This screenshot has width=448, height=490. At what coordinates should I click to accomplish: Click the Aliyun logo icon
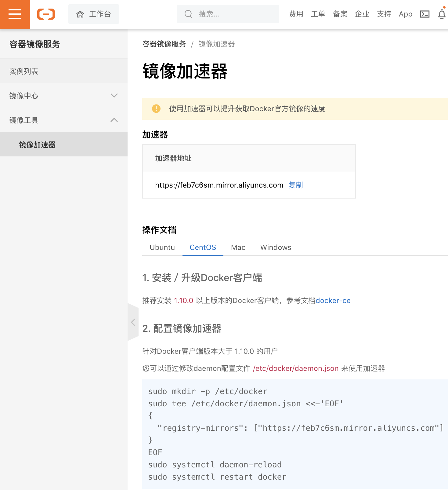[x=46, y=14]
